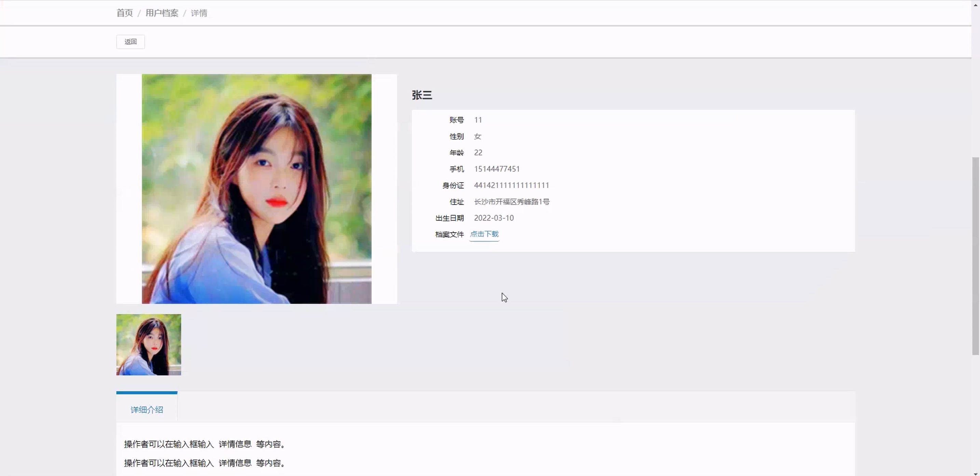Click age value 22

tap(478, 153)
